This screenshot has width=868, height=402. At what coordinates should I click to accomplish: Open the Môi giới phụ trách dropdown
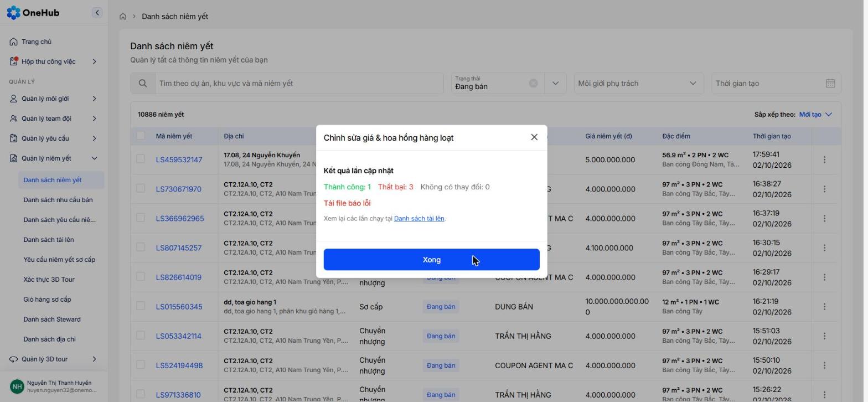click(x=638, y=83)
